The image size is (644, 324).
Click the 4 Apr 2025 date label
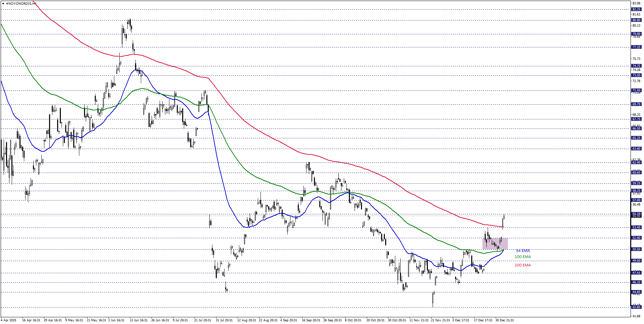tap(9, 320)
